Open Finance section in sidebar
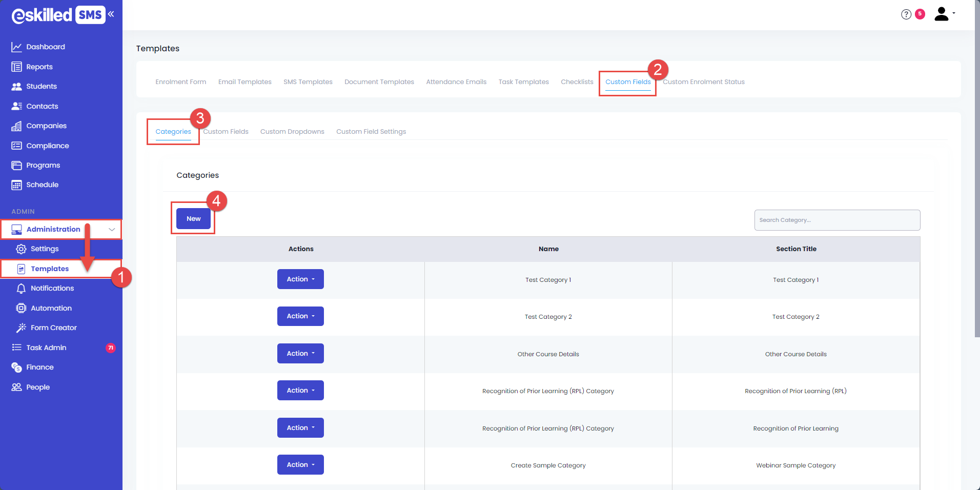980x490 pixels. 39,367
